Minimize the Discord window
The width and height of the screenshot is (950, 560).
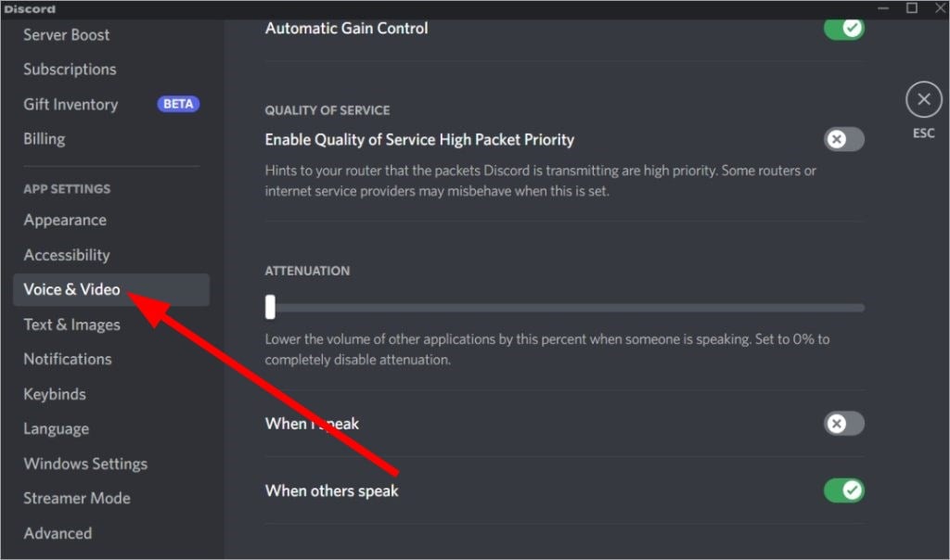pos(883,7)
